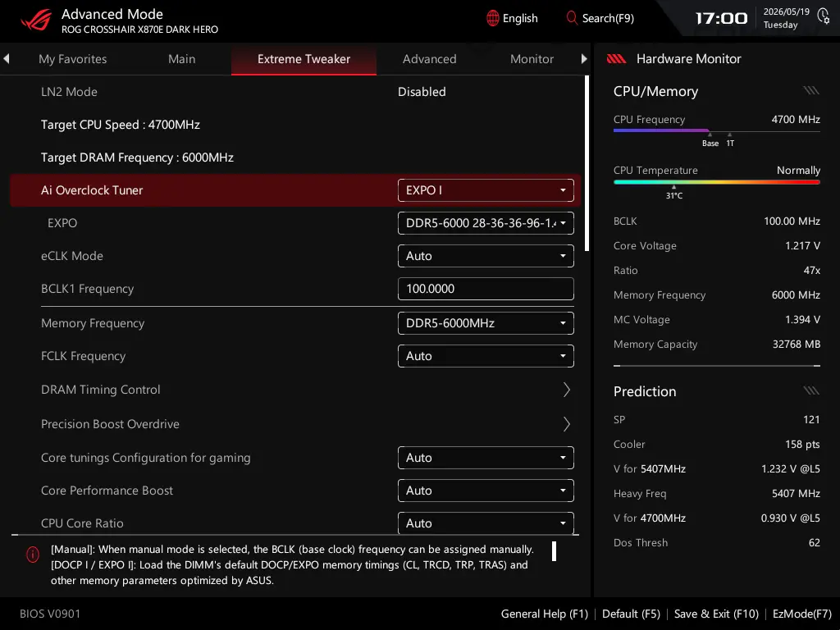Open the My Favorites tab

point(73,59)
